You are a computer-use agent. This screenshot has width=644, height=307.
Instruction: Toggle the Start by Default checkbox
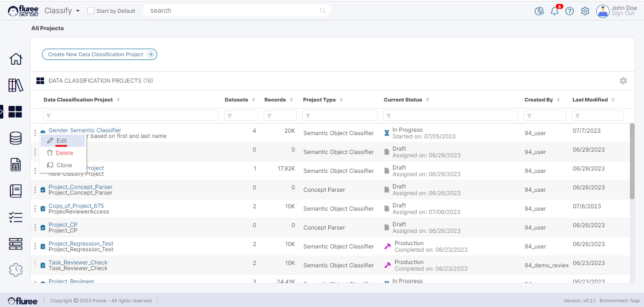click(x=91, y=11)
